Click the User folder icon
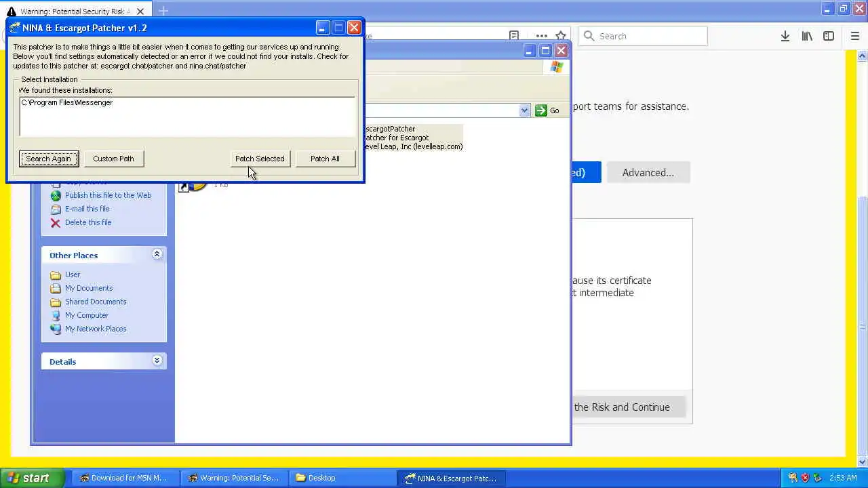 pyautogui.click(x=56, y=275)
